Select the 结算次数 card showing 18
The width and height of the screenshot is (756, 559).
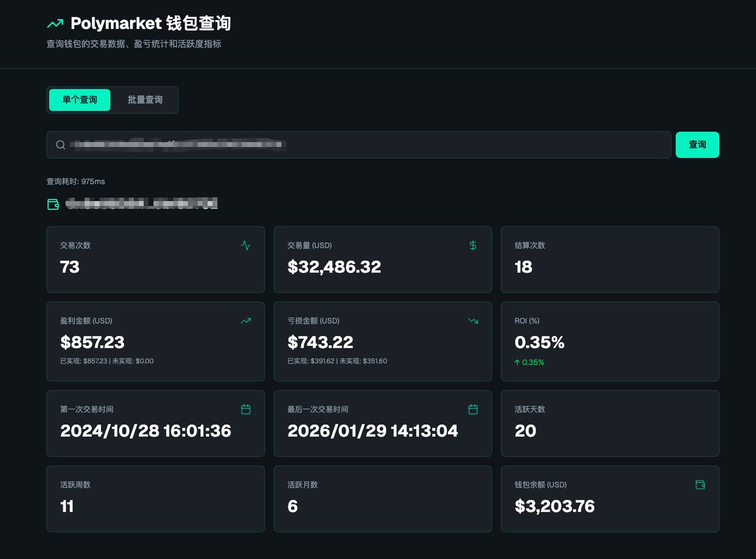610,260
